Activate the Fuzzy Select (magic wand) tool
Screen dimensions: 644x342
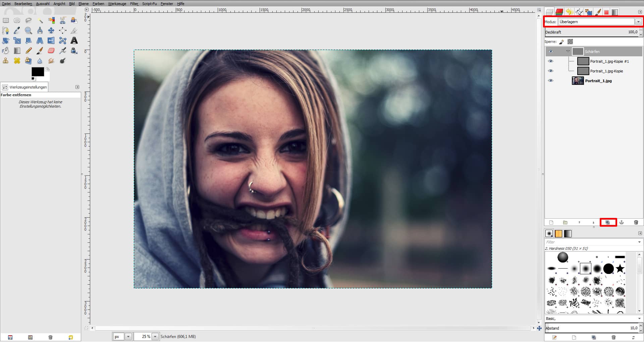coord(40,20)
